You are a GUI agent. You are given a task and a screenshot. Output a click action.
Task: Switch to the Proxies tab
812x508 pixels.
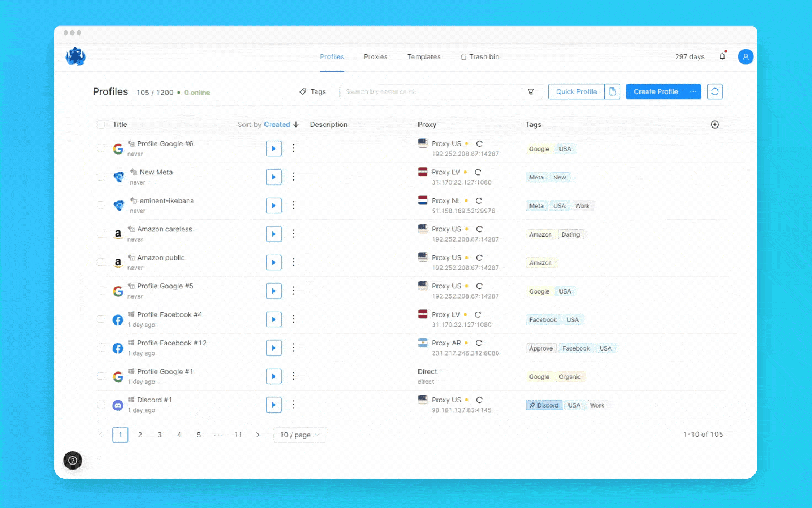click(x=375, y=56)
